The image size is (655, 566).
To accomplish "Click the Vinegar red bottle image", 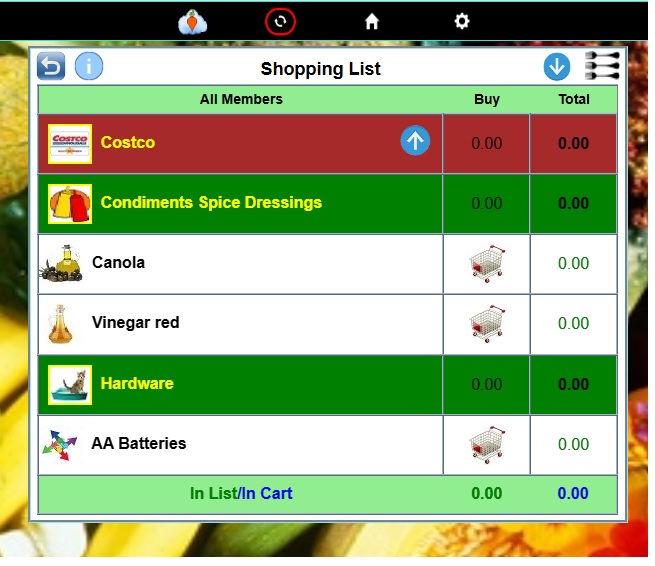I will (61, 324).
